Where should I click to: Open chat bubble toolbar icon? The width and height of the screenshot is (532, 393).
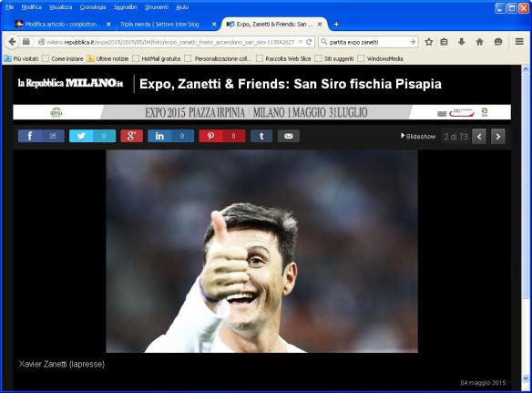point(498,42)
